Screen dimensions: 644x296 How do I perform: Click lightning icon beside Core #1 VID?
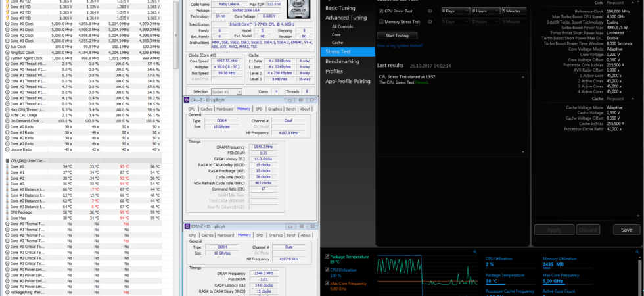(x=7, y=7)
